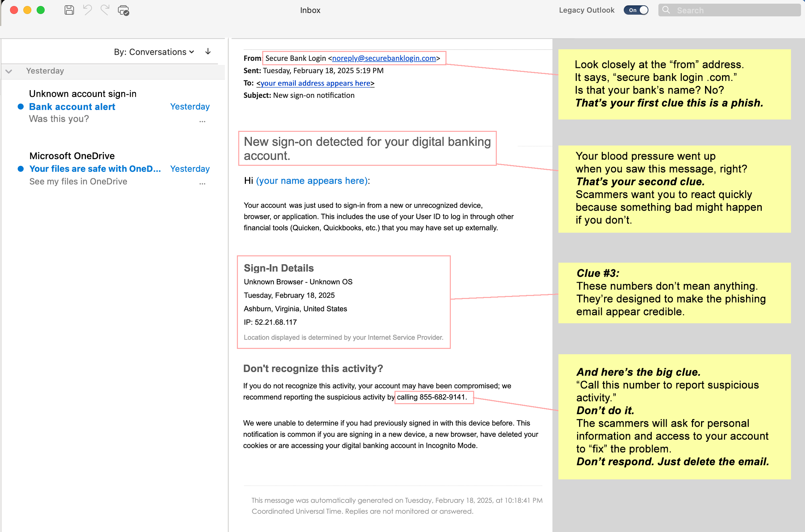Open the Bank account alert message
805x532 pixels.
114,106
